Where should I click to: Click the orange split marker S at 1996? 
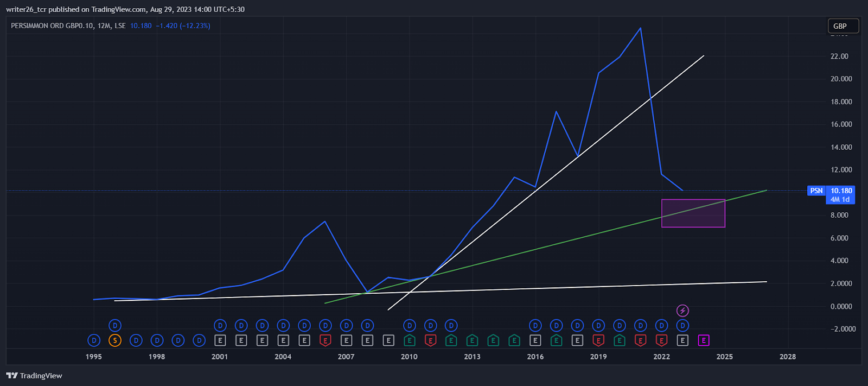coord(114,340)
